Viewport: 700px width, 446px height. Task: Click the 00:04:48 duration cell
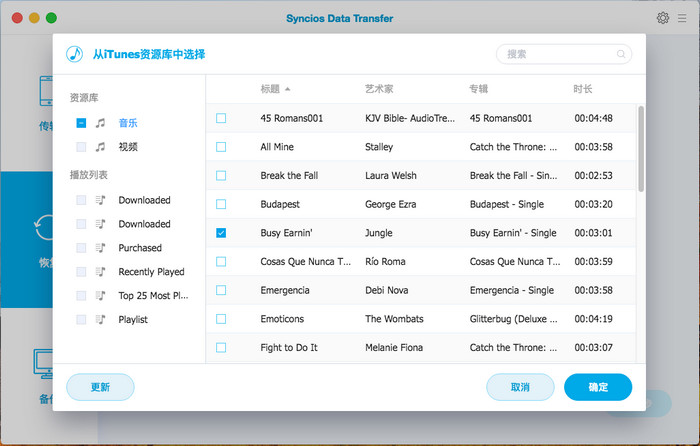593,118
